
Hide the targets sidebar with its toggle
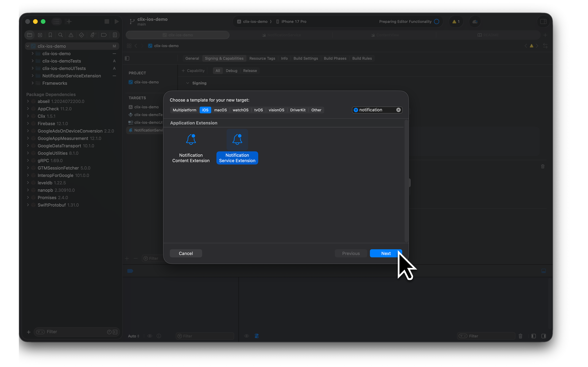click(127, 58)
